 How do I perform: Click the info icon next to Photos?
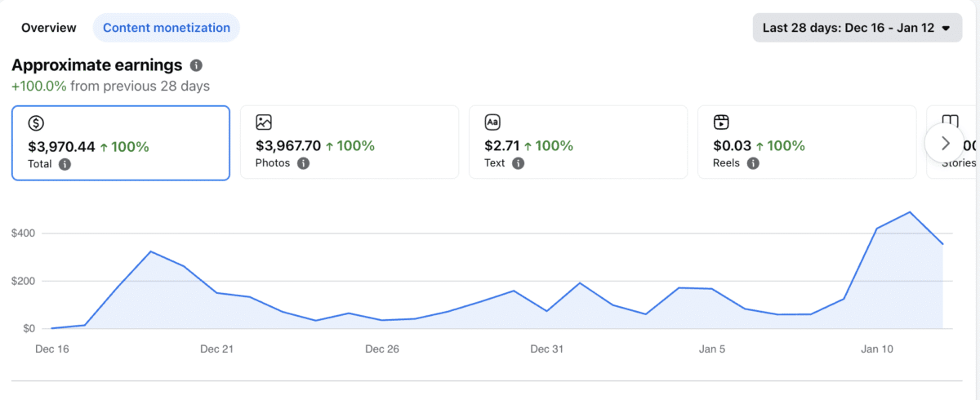click(303, 163)
